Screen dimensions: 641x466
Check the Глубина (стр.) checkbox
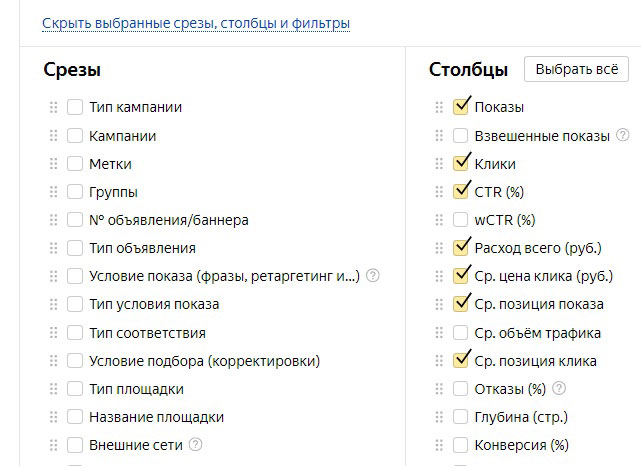pos(460,416)
